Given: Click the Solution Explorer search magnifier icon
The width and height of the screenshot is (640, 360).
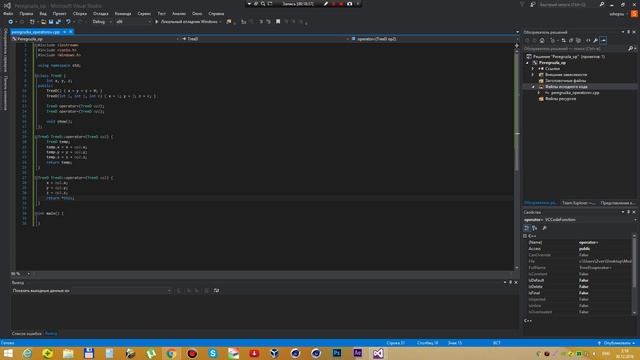Looking at the screenshot, I should point(631,49).
